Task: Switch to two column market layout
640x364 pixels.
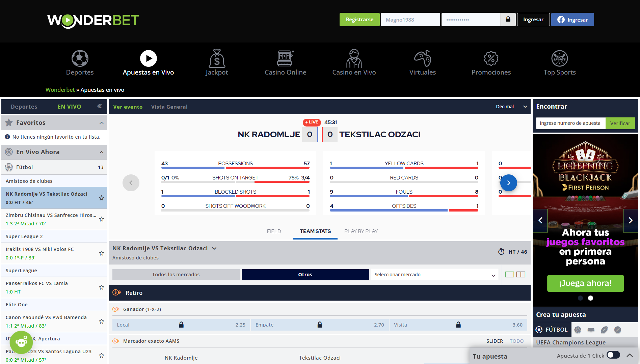Action: 521,275
